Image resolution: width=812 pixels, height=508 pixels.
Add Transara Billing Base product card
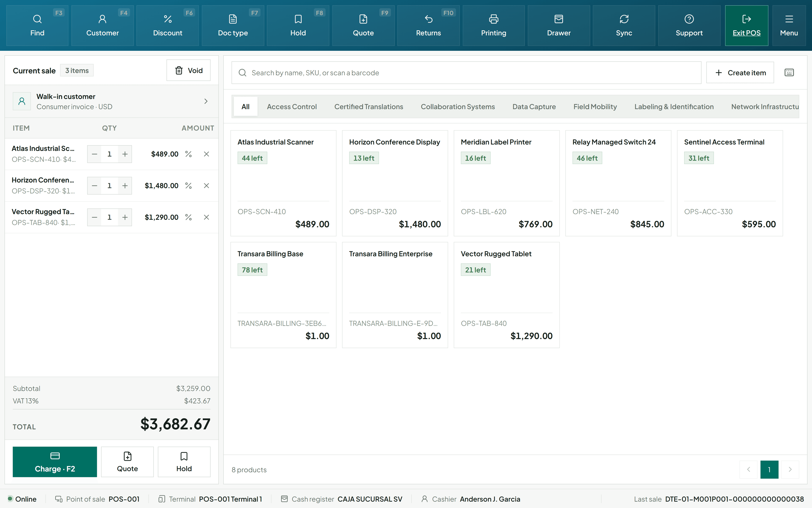click(x=283, y=295)
